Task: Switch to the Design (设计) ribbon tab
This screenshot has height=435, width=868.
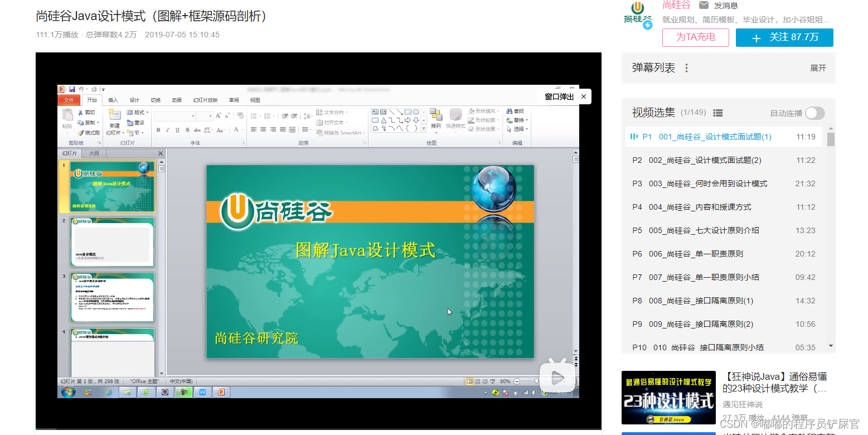Action: (134, 100)
